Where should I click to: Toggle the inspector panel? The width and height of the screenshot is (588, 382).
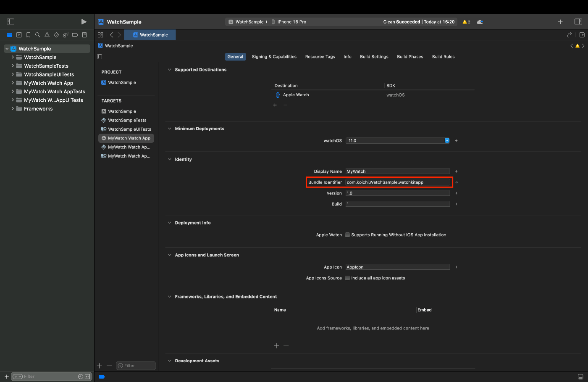coord(578,21)
